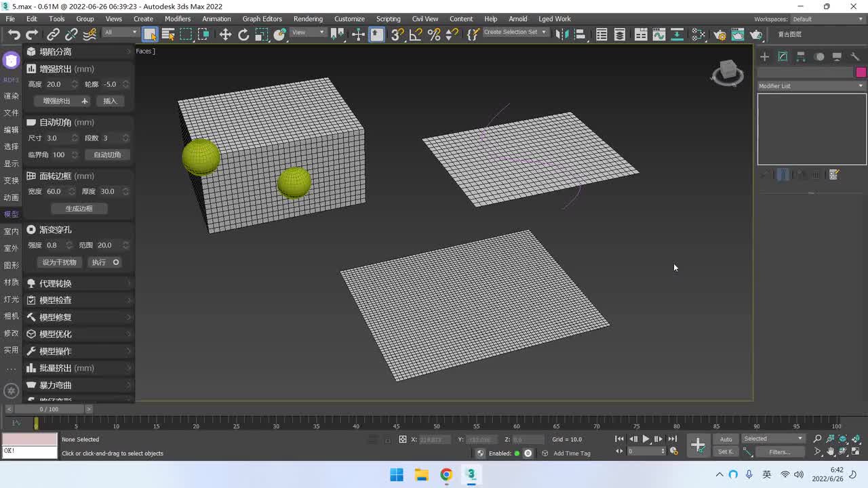Viewport: 868px width, 488px height.
Task: Toggle Window/Crossing selection mode
Action: coord(203,35)
